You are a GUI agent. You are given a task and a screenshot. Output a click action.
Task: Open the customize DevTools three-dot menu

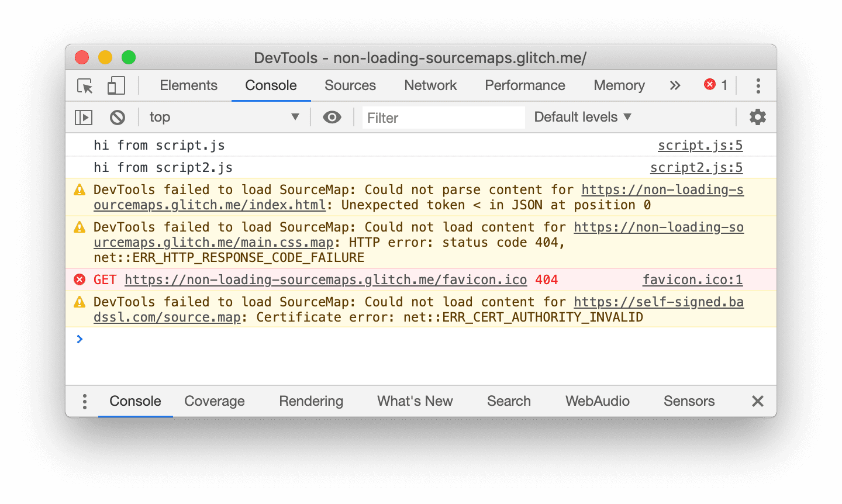click(758, 85)
